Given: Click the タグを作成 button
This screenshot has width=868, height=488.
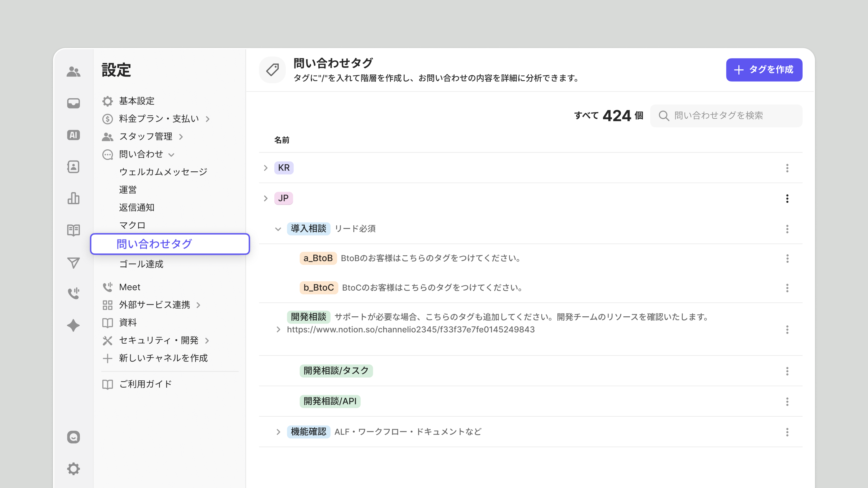Looking at the screenshot, I should [x=764, y=70].
